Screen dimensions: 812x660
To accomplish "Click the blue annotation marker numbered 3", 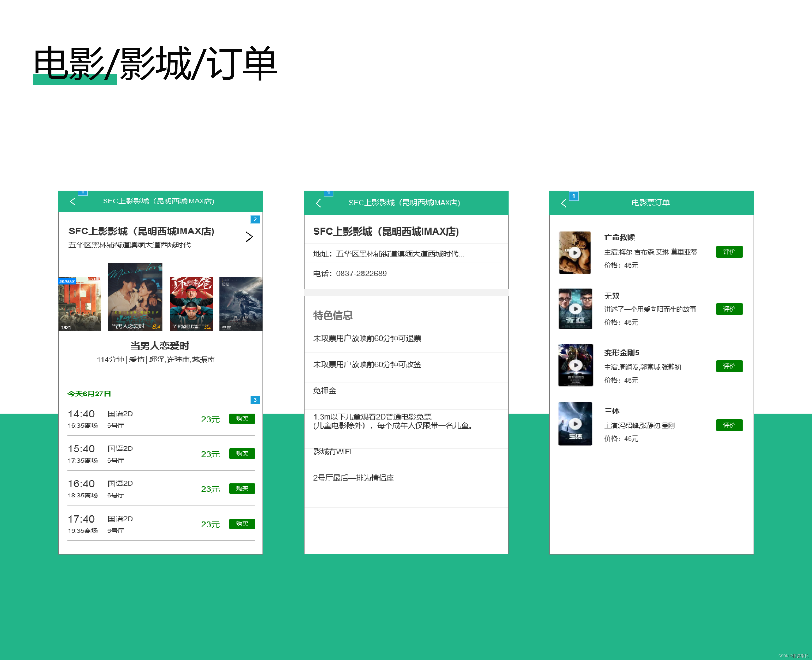I will 255,400.
